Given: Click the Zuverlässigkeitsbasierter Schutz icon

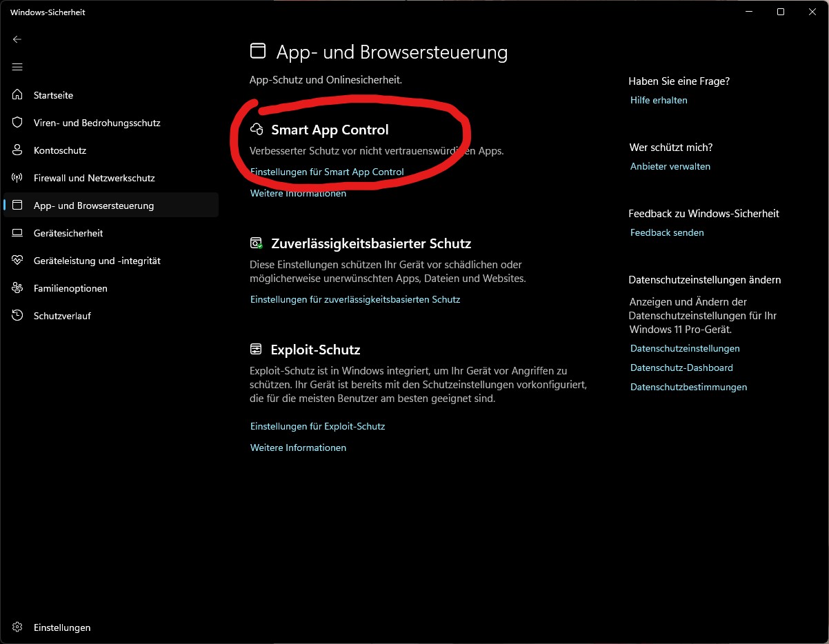Looking at the screenshot, I should pos(257,243).
